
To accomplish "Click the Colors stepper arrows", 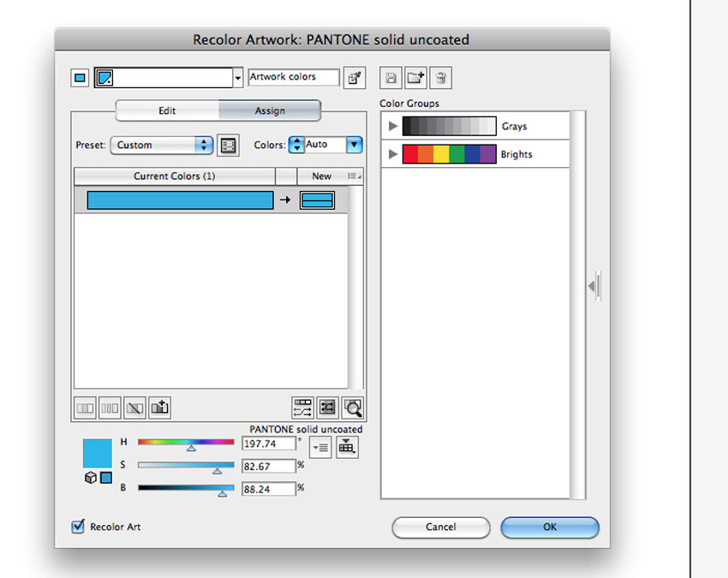I will coord(296,145).
